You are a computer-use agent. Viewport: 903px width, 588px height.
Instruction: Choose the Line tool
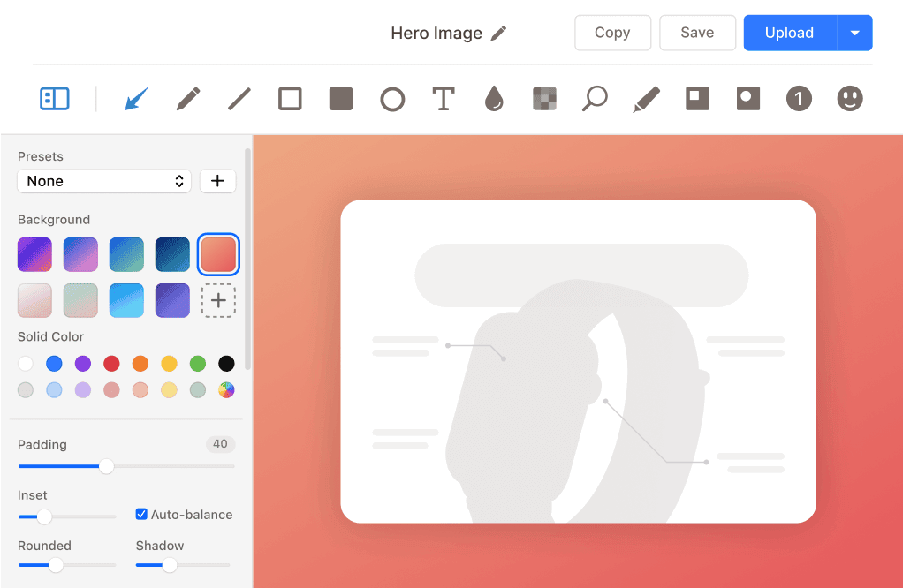[239, 99]
